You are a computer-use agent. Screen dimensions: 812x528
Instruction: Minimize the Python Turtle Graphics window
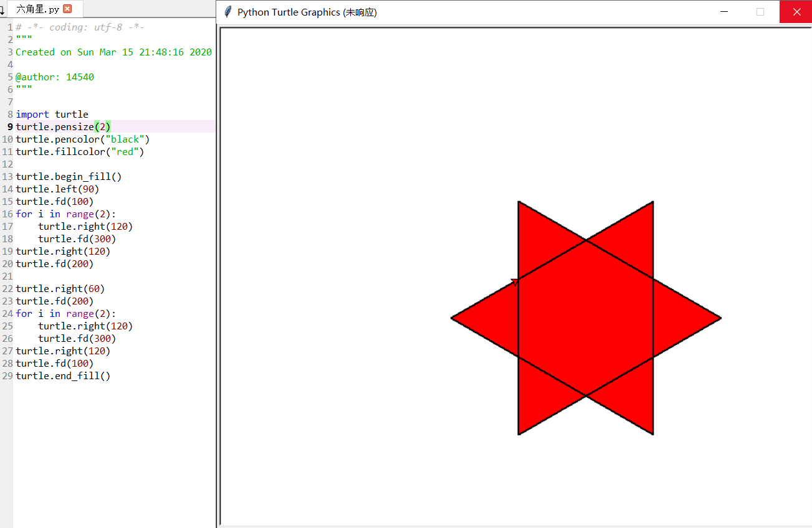[x=724, y=12]
